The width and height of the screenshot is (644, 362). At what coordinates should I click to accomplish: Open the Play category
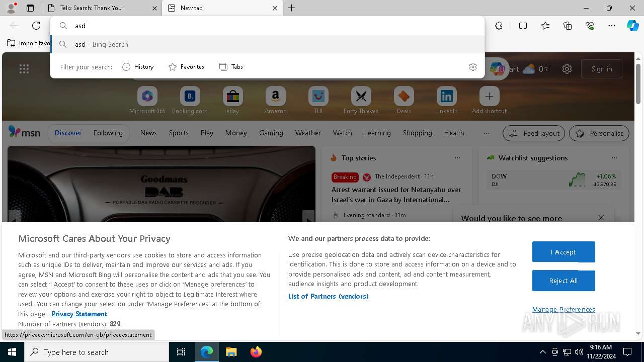207,133
